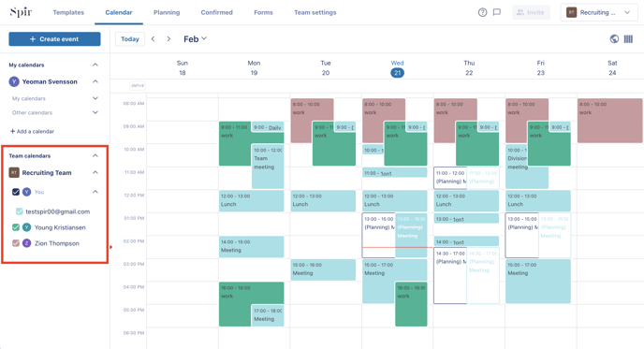This screenshot has height=349, width=644.
Task: Expand Other calendars section
Action: click(x=95, y=112)
